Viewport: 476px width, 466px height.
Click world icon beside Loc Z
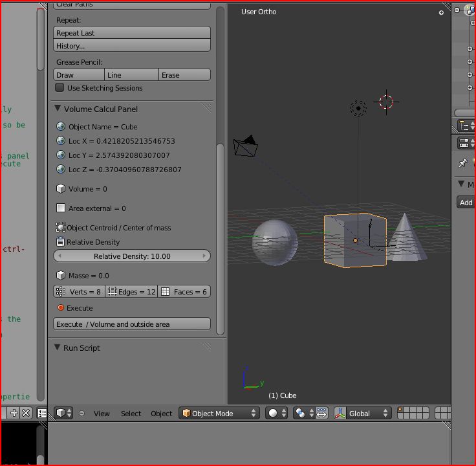pos(61,169)
